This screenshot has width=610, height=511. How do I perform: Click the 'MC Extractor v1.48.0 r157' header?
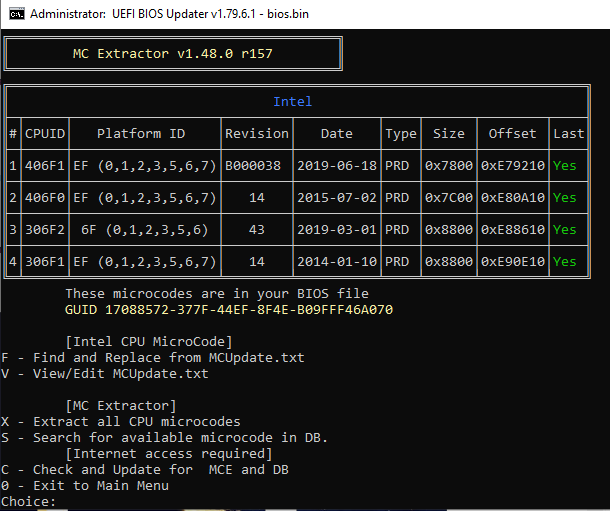pos(173,53)
